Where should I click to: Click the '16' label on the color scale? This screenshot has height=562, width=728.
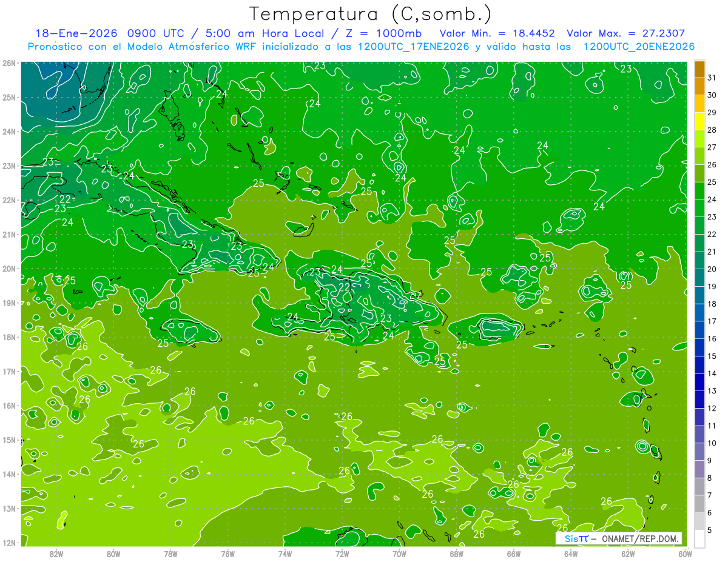(x=712, y=339)
